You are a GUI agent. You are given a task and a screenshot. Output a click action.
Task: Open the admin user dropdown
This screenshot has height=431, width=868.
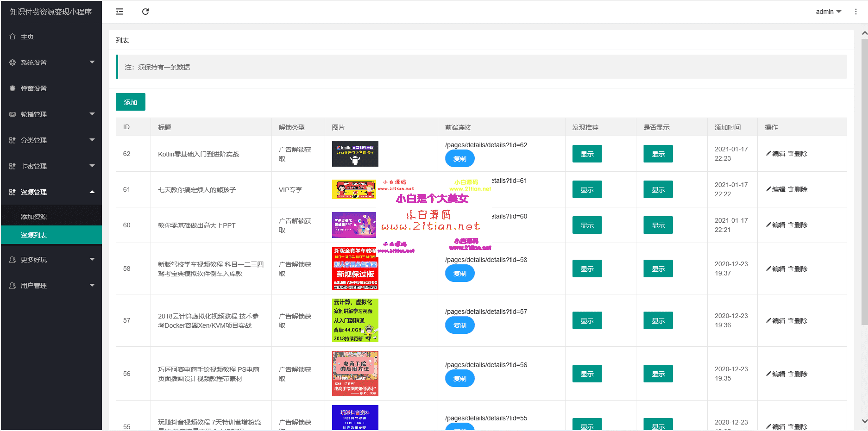[828, 12]
